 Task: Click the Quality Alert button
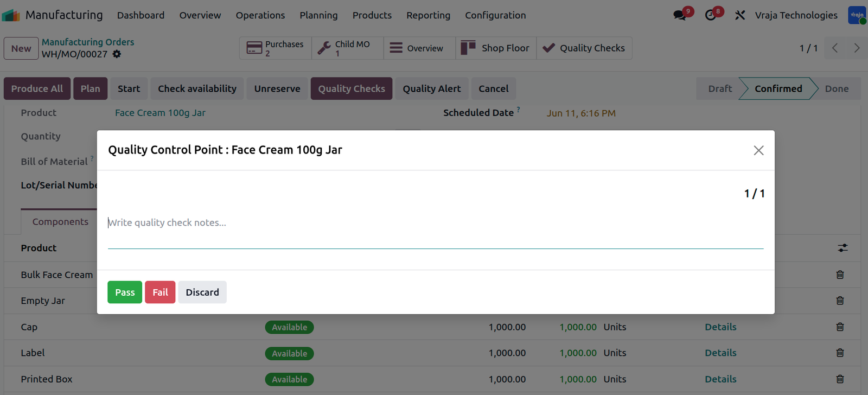click(x=432, y=88)
